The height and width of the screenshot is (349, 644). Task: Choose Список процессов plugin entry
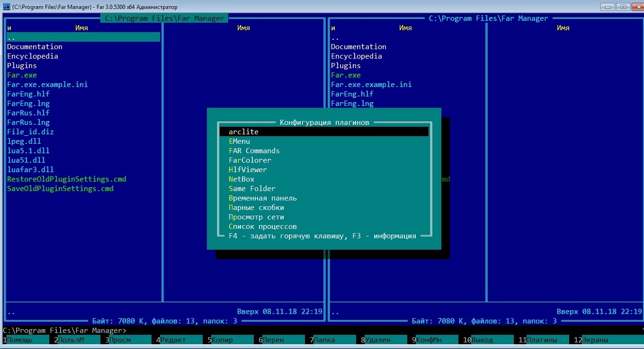263,227
